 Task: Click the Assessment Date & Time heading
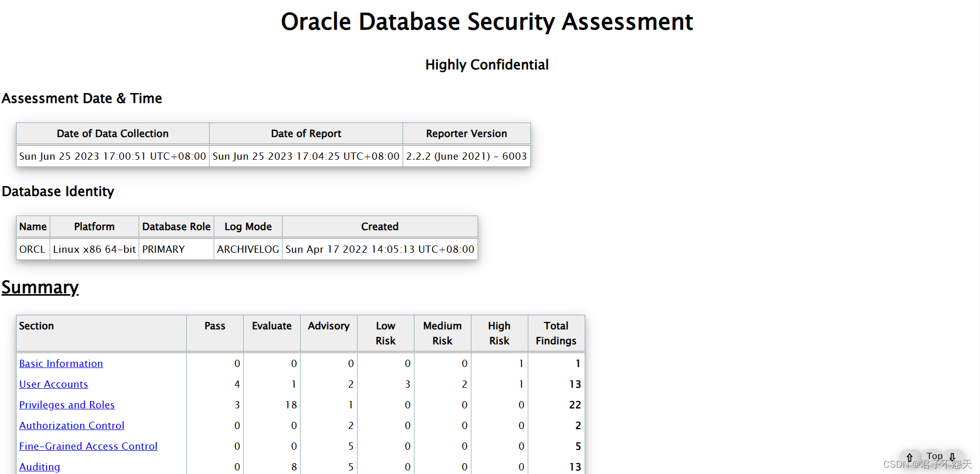82,98
